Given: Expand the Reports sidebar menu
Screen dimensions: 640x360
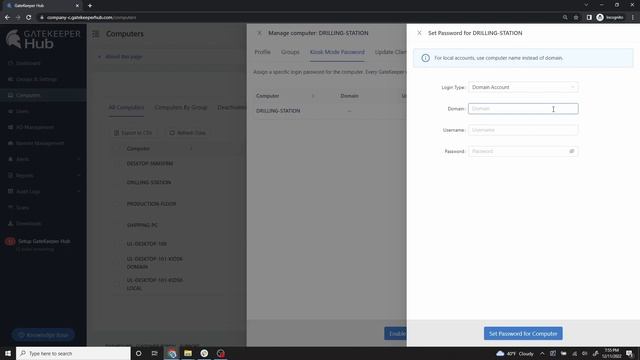Looking at the screenshot, I should click(43, 175).
